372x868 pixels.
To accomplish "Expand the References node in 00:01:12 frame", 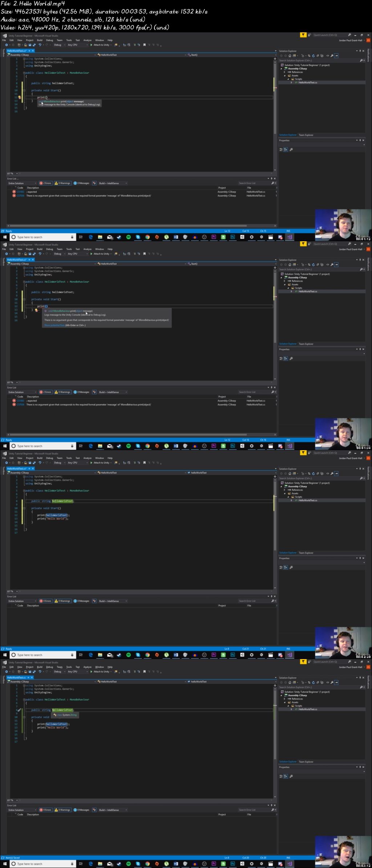I will pyautogui.click(x=284, y=72).
